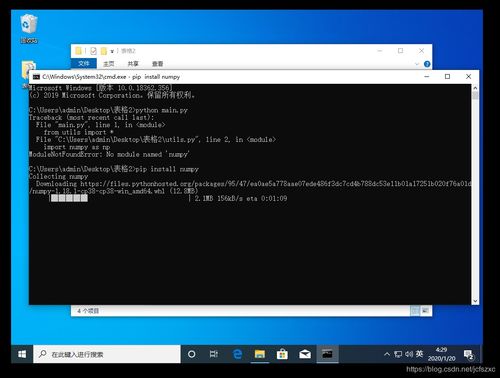500x378 pixels.
Task: Open Task View from the taskbar
Action: (214, 354)
